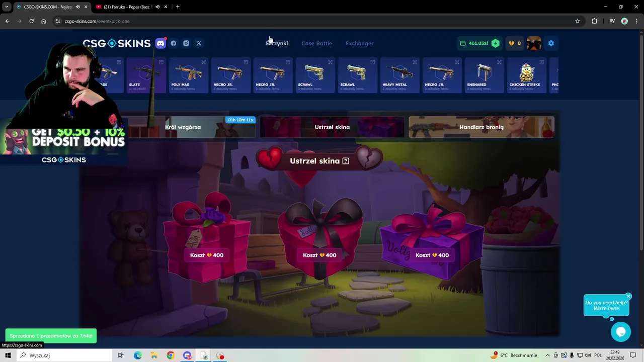The height and width of the screenshot is (362, 644).
Task: Open the Facebook social icon
Action: point(174,43)
